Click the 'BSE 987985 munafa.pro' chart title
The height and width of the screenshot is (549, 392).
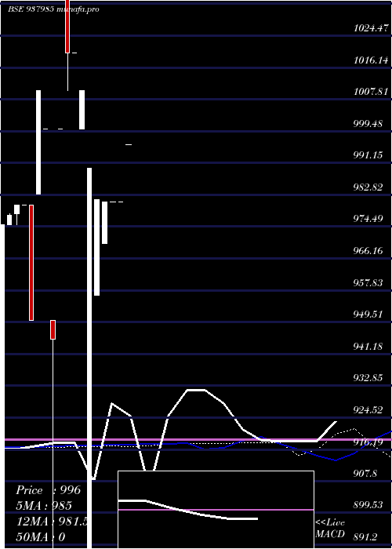(x=53, y=9)
